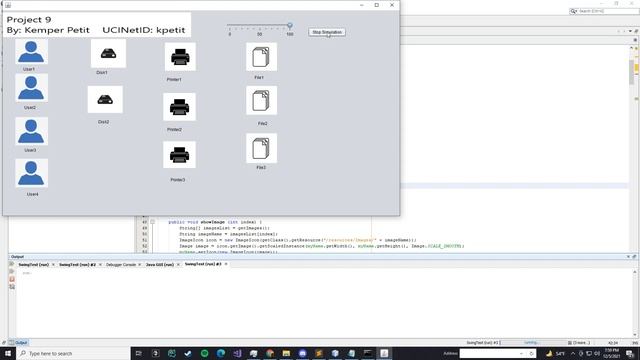The height and width of the screenshot is (360, 640).
Task: Open Visual Studio from the taskbar
Action: point(237,353)
